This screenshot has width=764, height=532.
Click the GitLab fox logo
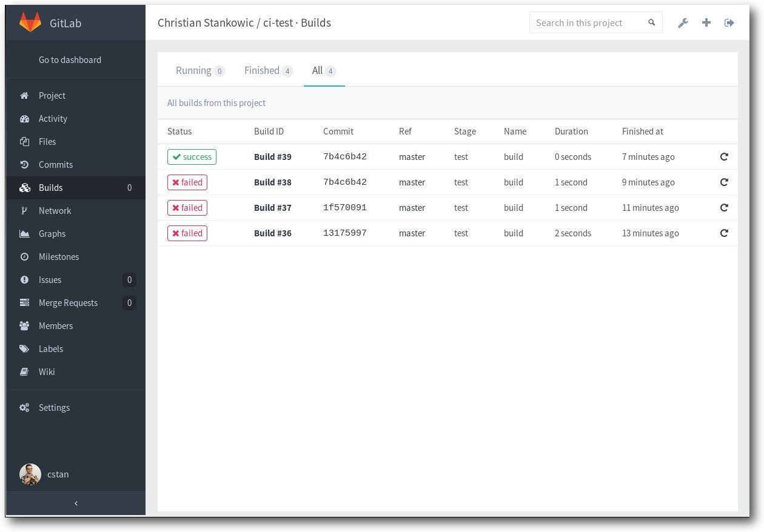pos(30,22)
